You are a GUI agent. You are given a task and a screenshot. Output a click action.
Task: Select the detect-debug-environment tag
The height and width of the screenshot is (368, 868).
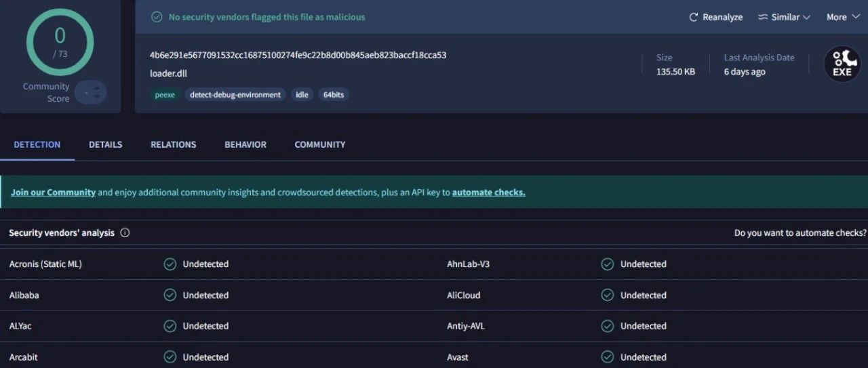235,95
